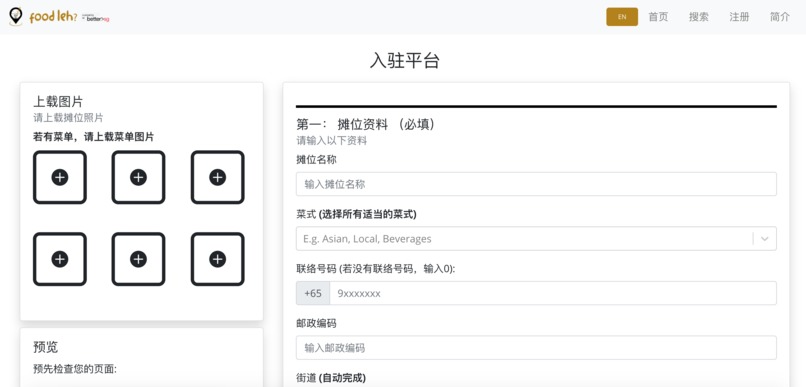Click the food leh? logo
The image size is (806, 387).
pos(43,16)
